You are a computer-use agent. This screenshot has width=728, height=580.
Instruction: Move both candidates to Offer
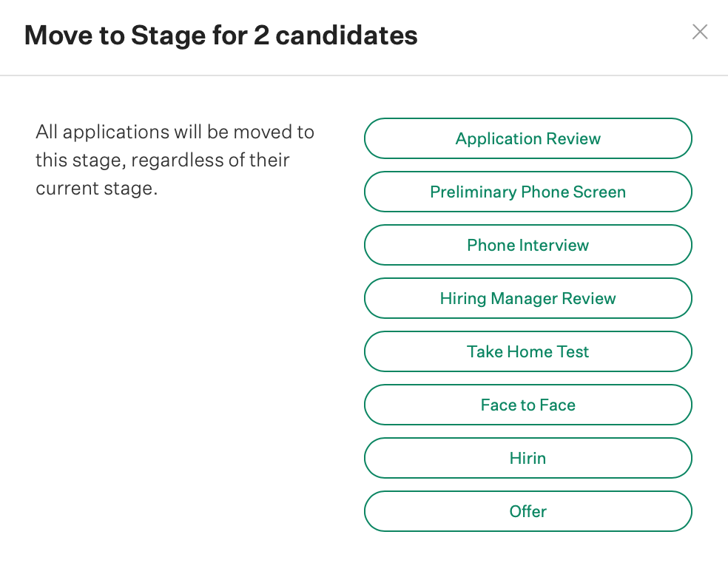[x=528, y=511]
